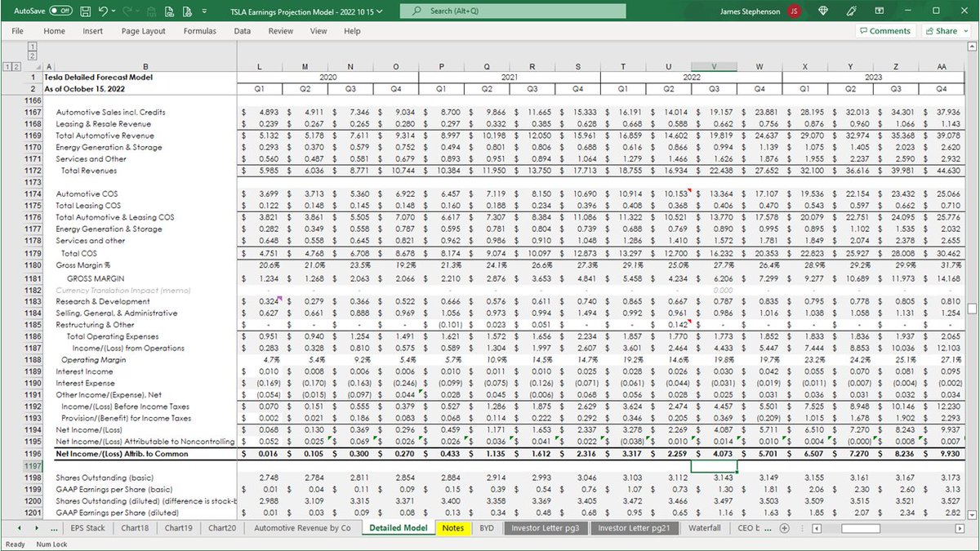The width and height of the screenshot is (980, 551).
Task: Select column L header
Action: point(260,66)
